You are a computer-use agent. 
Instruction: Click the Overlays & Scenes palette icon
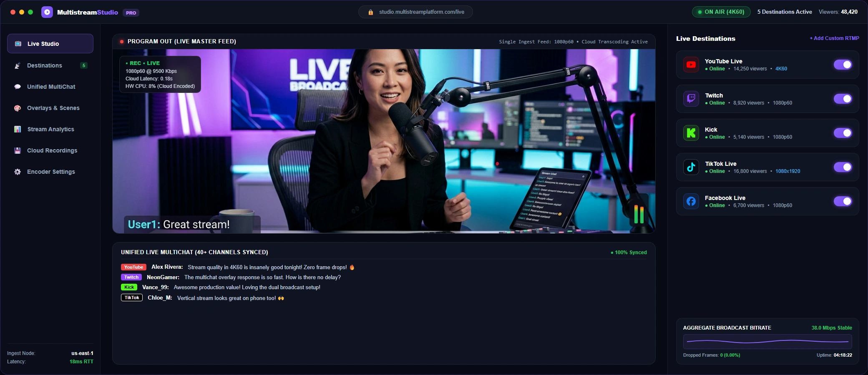click(x=18, y=108)
